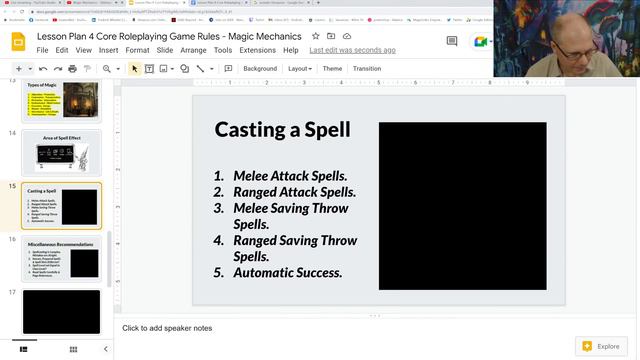Expand the insert image dropdown arrow
The image size is (640, 360).
(x=172, y=69)
